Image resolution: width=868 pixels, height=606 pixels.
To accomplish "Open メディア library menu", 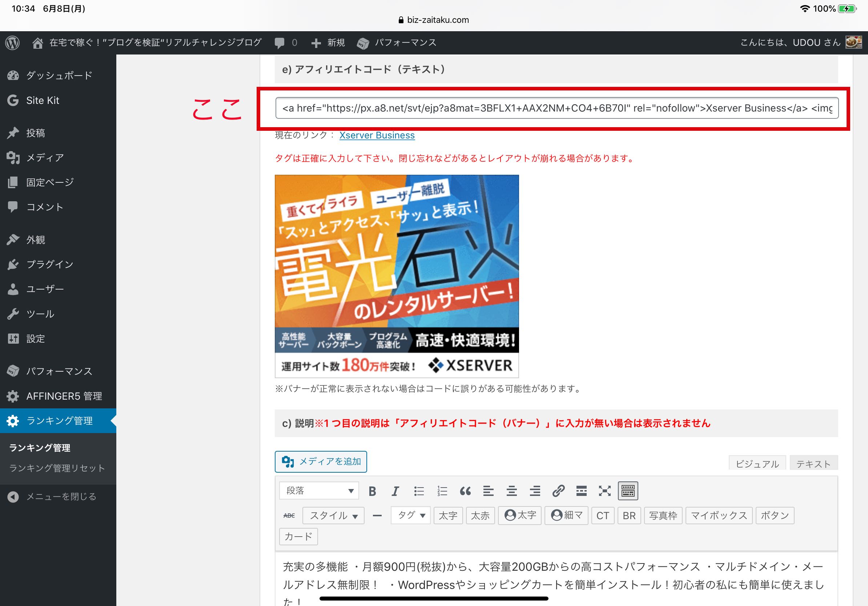I will pyautogui.click(x=58, y=158).
